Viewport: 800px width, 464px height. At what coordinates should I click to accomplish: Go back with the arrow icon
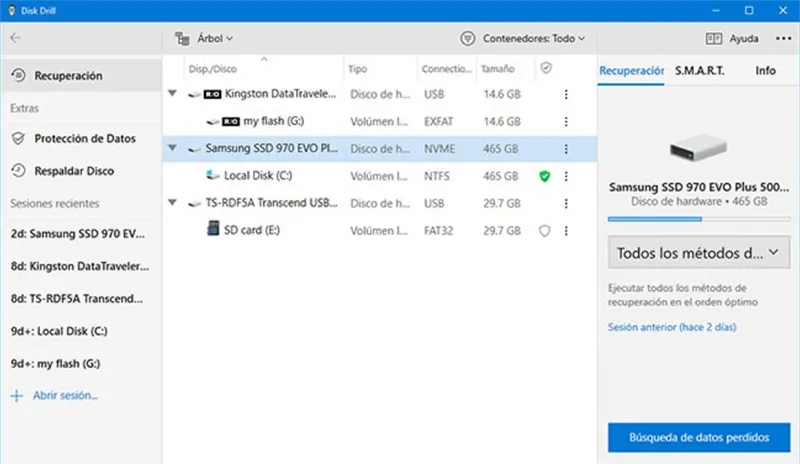[x=16, y=38]
